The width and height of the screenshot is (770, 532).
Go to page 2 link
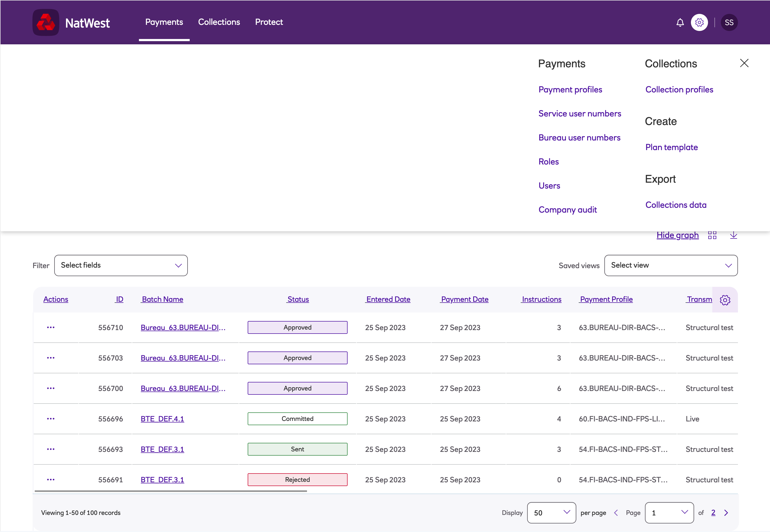coord(713,513)
